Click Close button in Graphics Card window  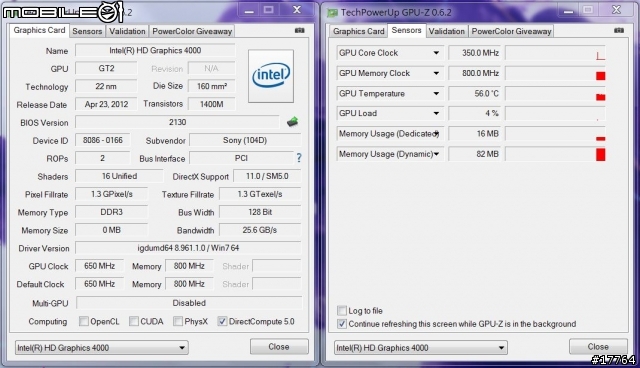click(x=279, y=346)
